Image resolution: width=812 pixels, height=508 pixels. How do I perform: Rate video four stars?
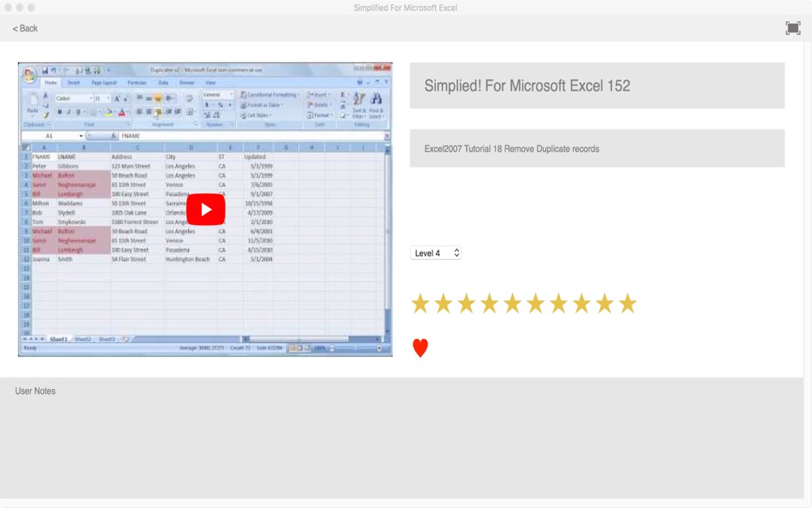[x=490, y=304]
